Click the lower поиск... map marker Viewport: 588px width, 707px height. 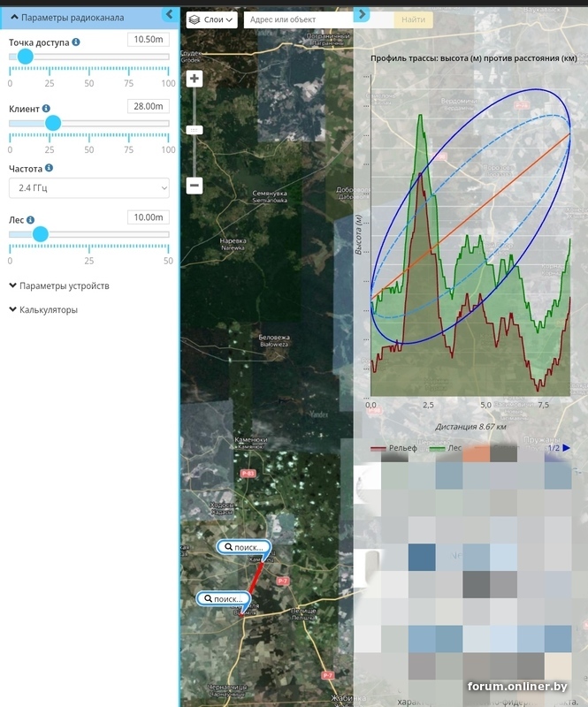tap(224, 599)
